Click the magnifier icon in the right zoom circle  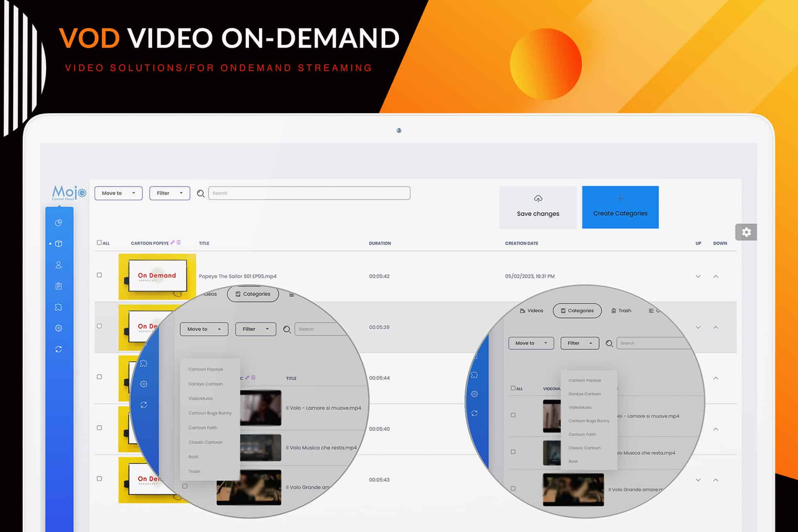coord(609,343)
